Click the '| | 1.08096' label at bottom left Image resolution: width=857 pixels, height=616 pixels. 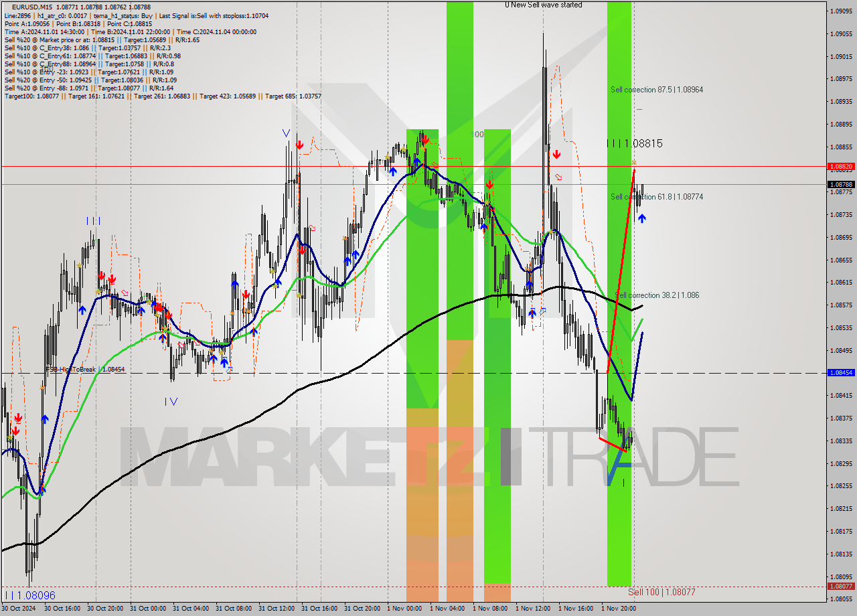pos(29,595)
